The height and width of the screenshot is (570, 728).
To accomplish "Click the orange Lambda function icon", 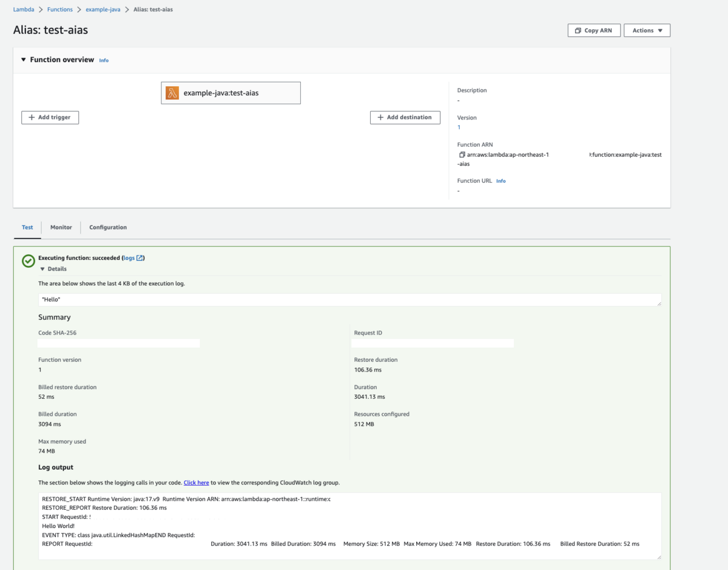I will [172, 93].
